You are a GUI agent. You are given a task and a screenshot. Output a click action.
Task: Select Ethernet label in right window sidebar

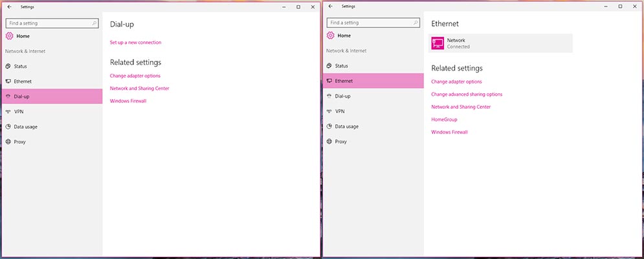(344, 81)
